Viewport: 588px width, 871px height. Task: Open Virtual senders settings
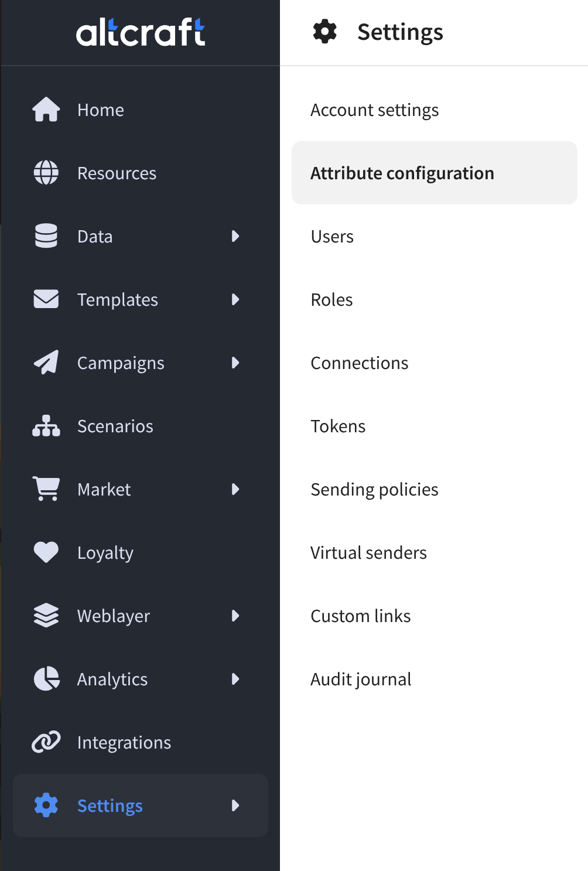coord(368,553)
